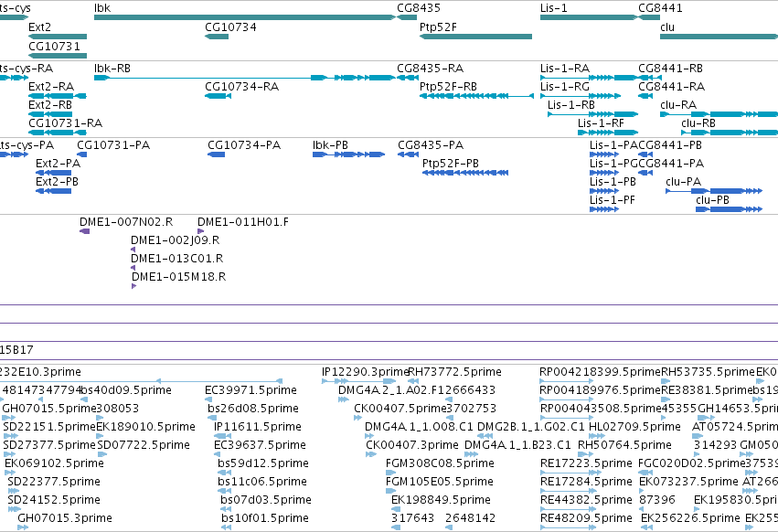The height and width of the screenshot is (532, 778).
Task: Click the clu gene bar
Action: [x=719, y=37]
